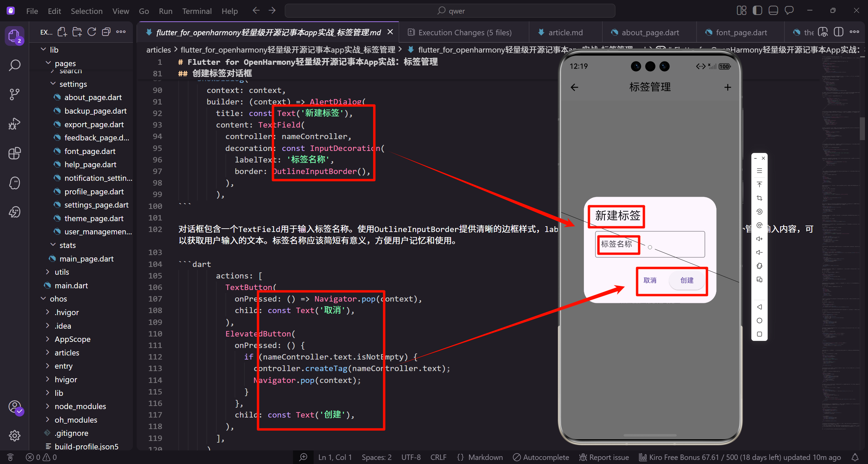868x464 pixels.
Task: Click the emulator rotate device icon
Action: pos(759,266)
